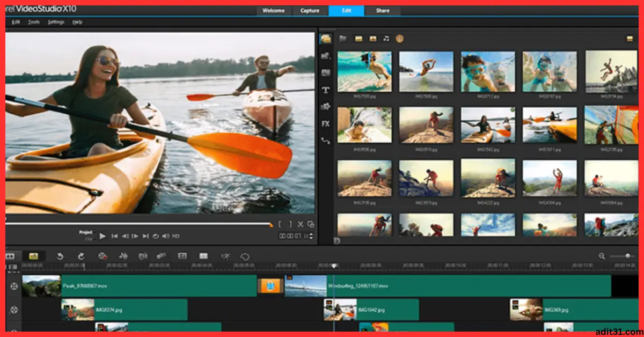The image size is (644, 337).
Task: Open the Record/Capture option icon
Action: click(x=103, y=257)
